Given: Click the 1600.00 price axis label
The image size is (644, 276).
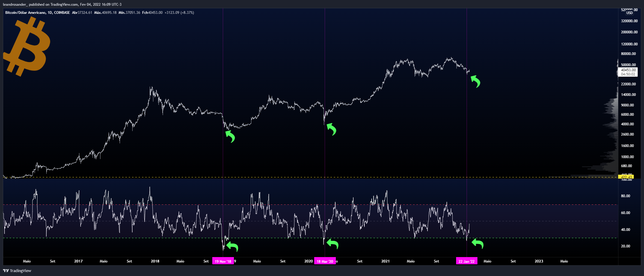Looking at the screenshot, I should tap(627, 146).
